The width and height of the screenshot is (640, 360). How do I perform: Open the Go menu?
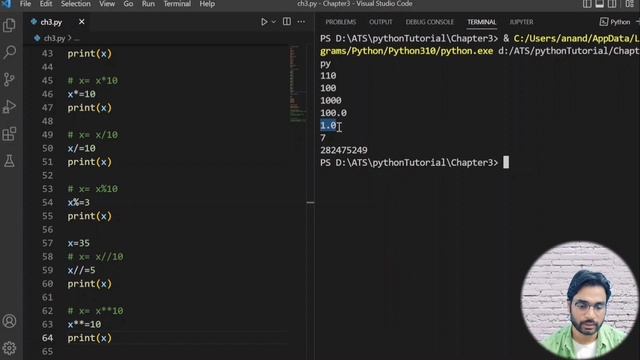[128, 4]
